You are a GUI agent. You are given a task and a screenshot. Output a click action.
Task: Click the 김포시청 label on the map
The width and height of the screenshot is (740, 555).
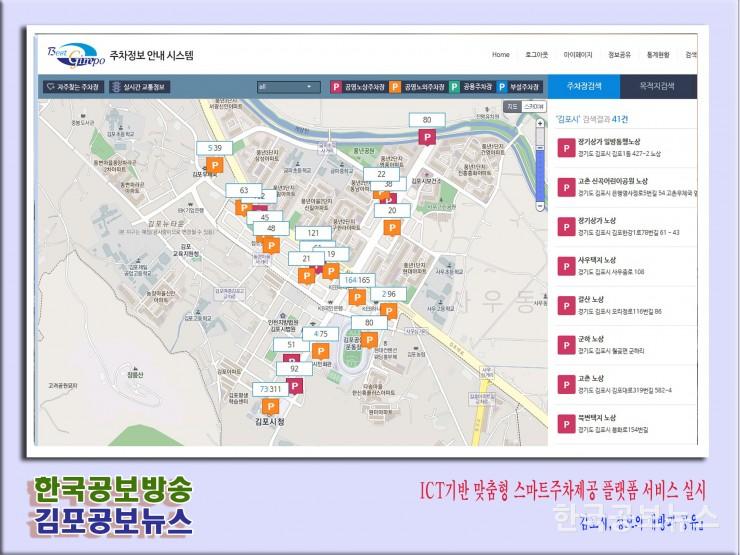click(270, 421)
